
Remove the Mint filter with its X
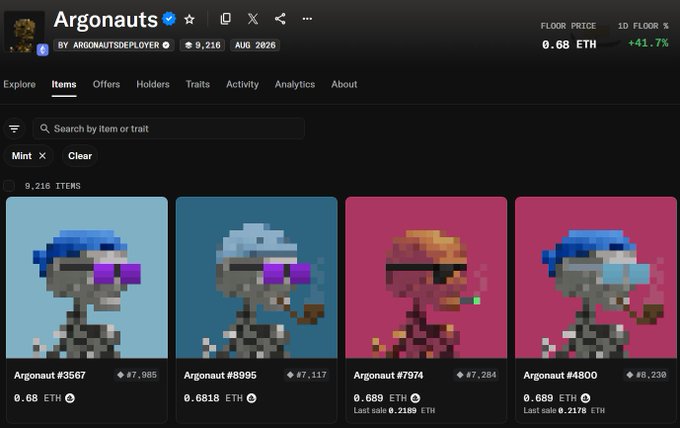click(x=42, y=156)
